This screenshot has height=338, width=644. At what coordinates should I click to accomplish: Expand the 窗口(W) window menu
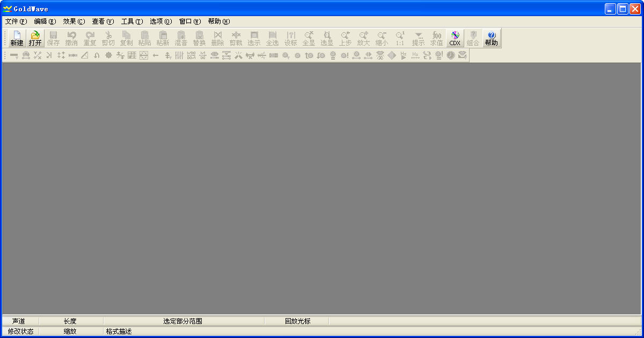[189, 21]
